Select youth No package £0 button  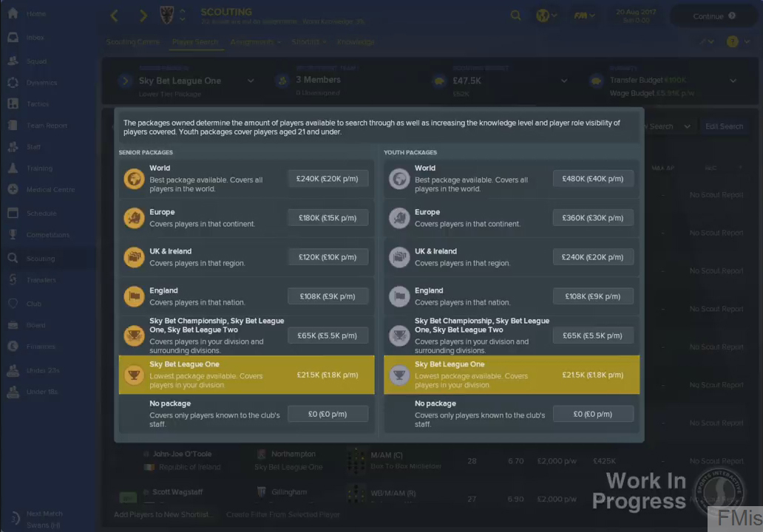(x=593, y=414)
